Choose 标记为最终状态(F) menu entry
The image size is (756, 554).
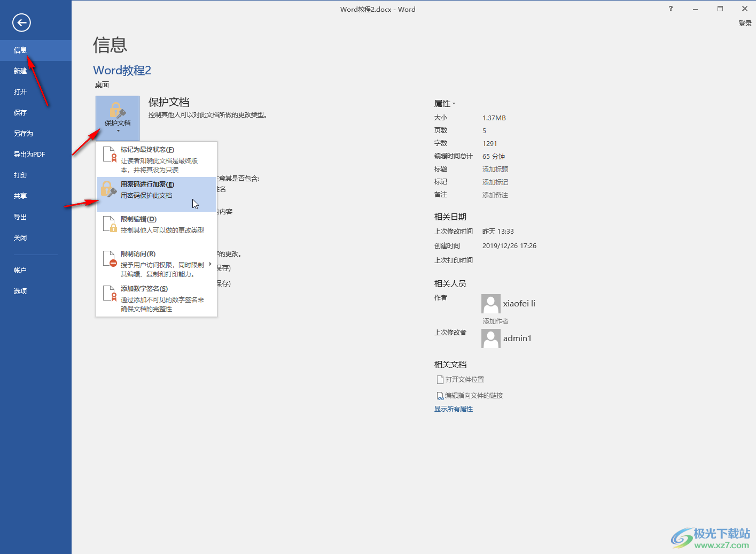157,159
